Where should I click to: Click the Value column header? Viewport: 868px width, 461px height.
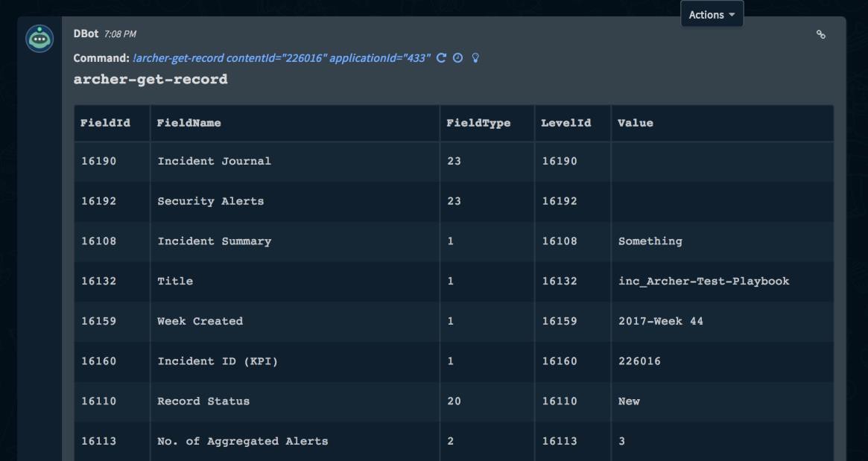click(x=636, y=123)
